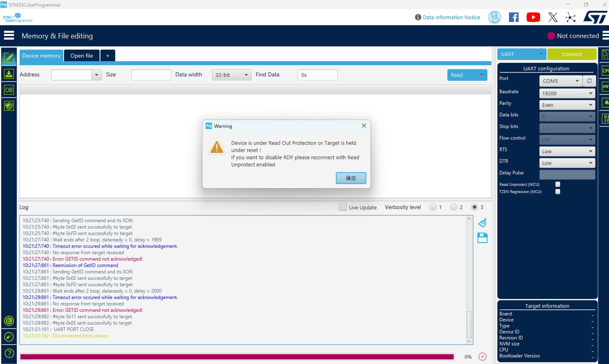Switch to the Open file tab

pyautogui.click(x=82, y=56)
